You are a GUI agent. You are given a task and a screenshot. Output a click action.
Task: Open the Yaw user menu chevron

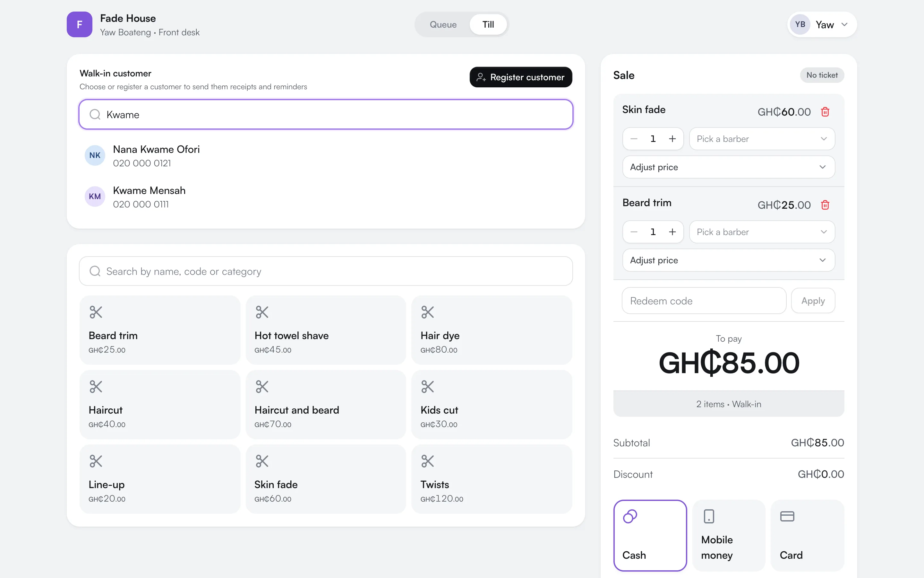(844, 24)
